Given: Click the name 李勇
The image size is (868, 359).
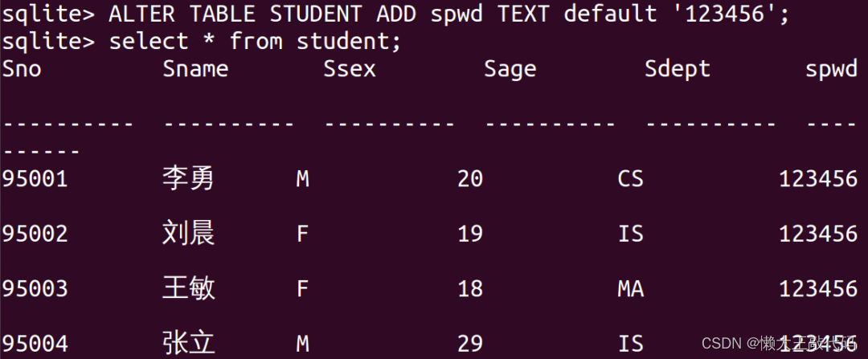Looking at the screenshot, I should coord(188,178).
